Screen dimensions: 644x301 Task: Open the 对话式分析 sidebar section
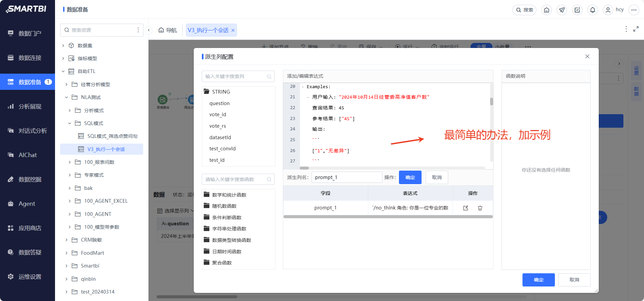point(27,131)
